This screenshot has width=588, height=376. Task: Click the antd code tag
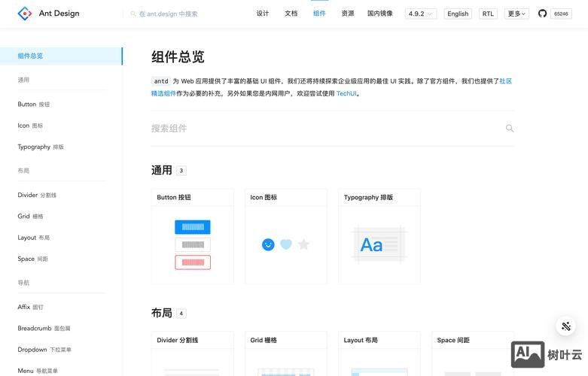coord(161,81)
